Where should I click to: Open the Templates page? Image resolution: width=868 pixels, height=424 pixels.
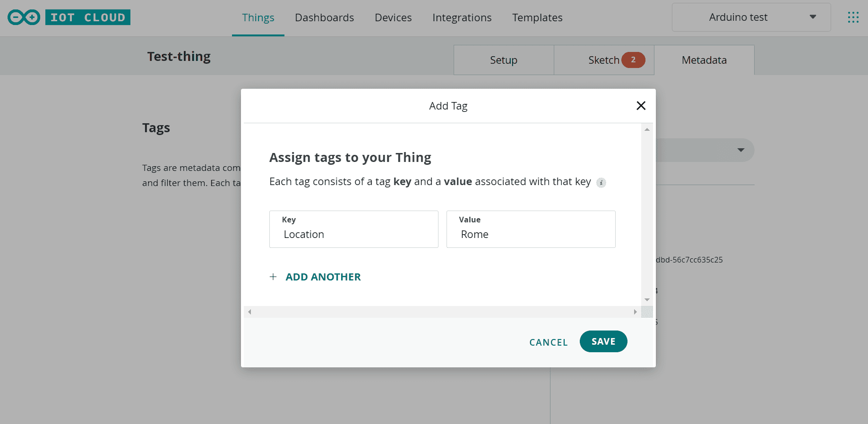click(537, 18)
